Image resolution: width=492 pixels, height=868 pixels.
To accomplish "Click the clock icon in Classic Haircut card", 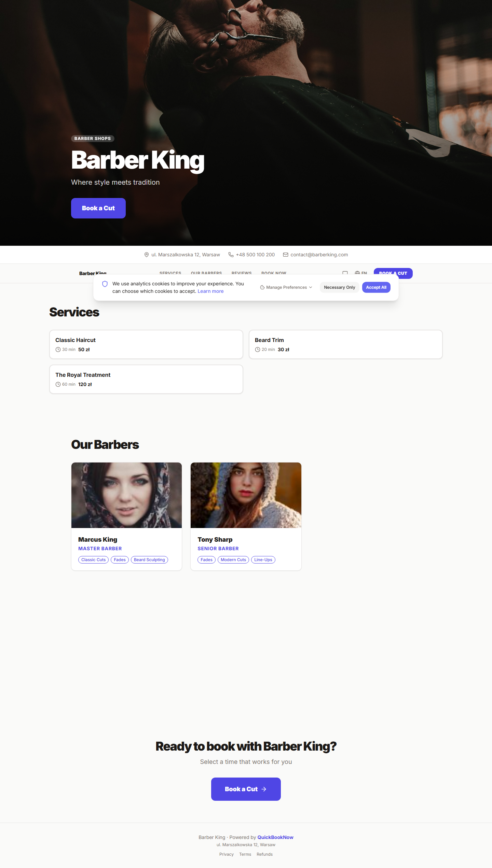I will [x=58, y=350].
